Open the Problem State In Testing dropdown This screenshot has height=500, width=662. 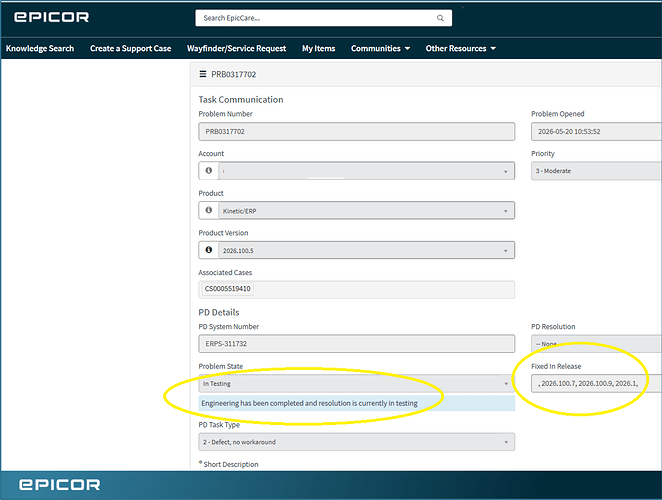point(356,383)
